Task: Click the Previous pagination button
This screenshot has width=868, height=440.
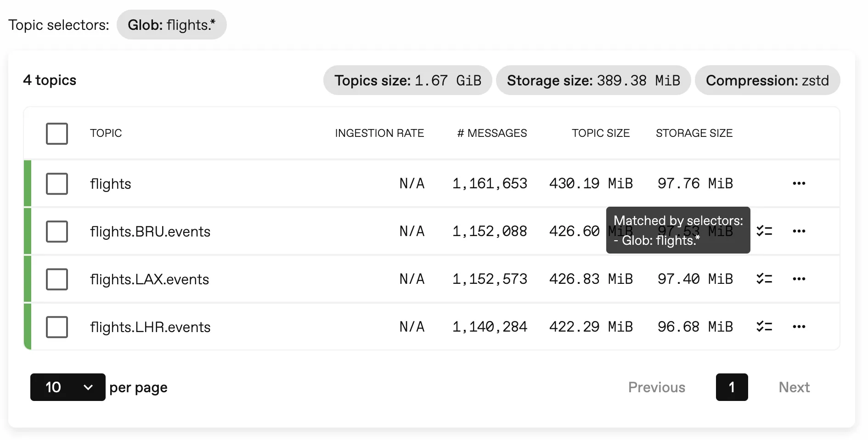Action: (656, 387)
